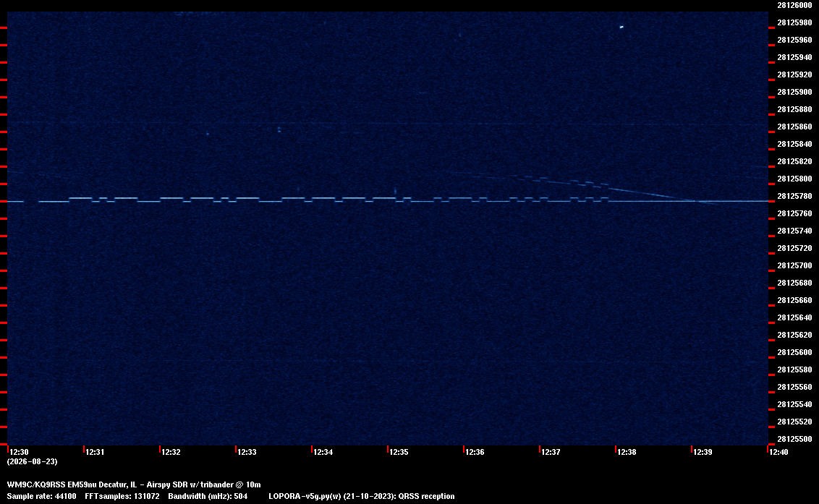The height and width of the screenshot is (504, 819).
Task: Click the 12:36 time axis label
Action: [475, 452]
